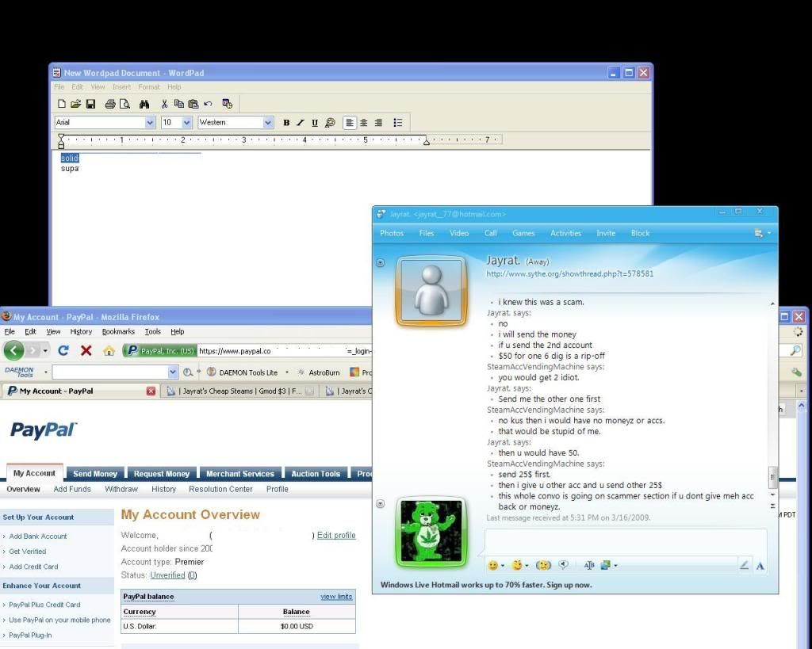Open Messenger winks picker
The width and height of the screenshot is (812, 649).
pyautogui.click(x=519, y=565)
